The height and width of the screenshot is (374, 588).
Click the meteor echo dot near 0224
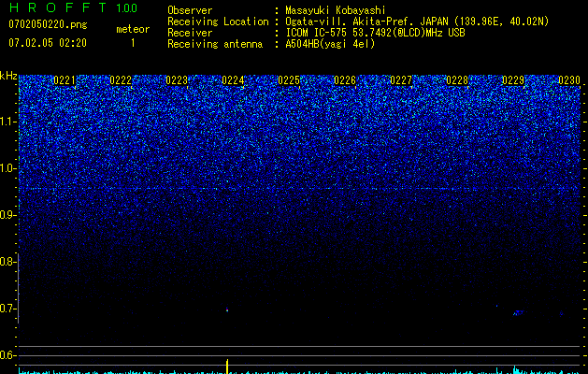click(227, 309)
